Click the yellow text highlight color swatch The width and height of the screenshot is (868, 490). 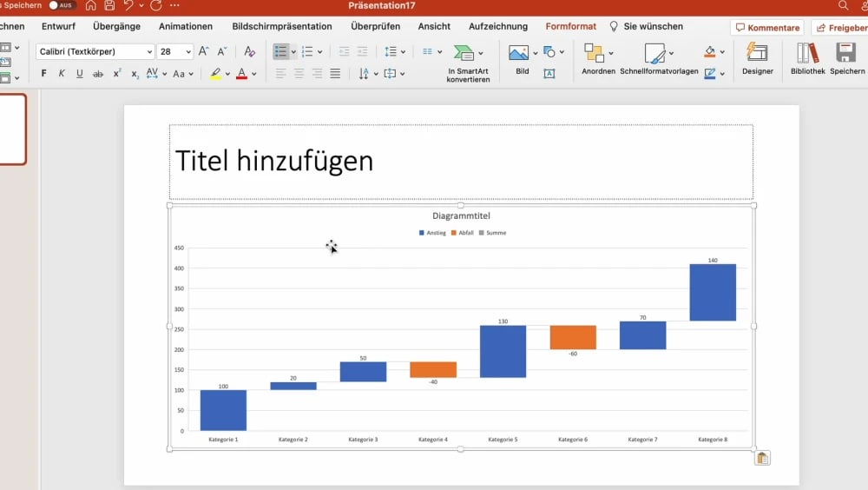pyautogui.click(x=216, y=74)
